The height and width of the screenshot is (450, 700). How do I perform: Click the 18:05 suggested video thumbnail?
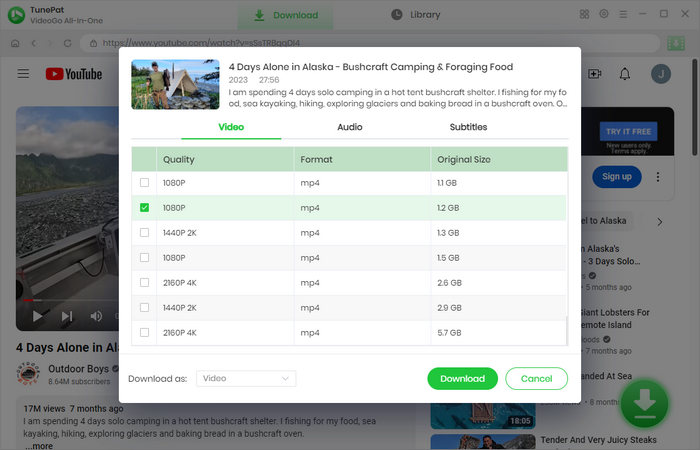tap(483, 416)
